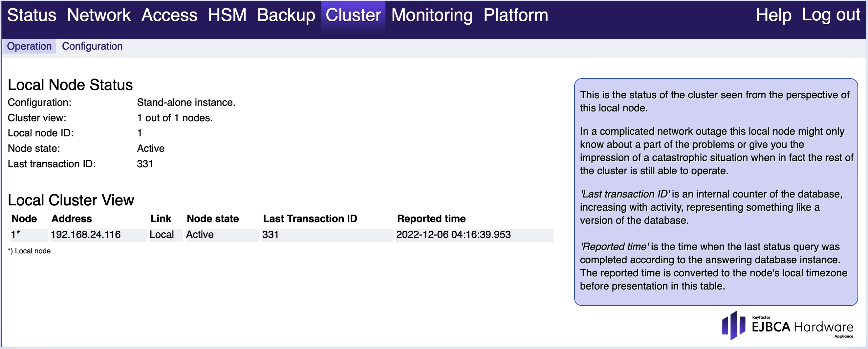Click the node address 192.168.24.116
Screen dimensions: 868x349
(86, 235)
